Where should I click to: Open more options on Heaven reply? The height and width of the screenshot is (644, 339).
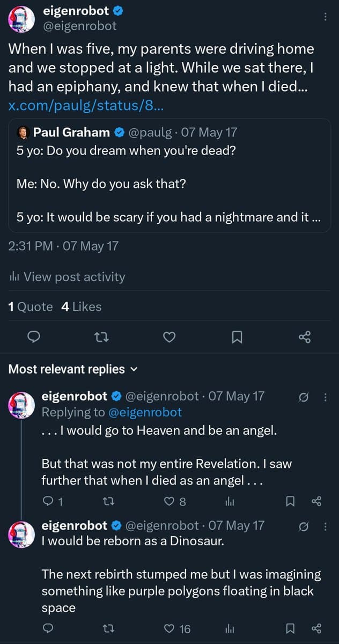pyautogui.click(x=325, y=398)
